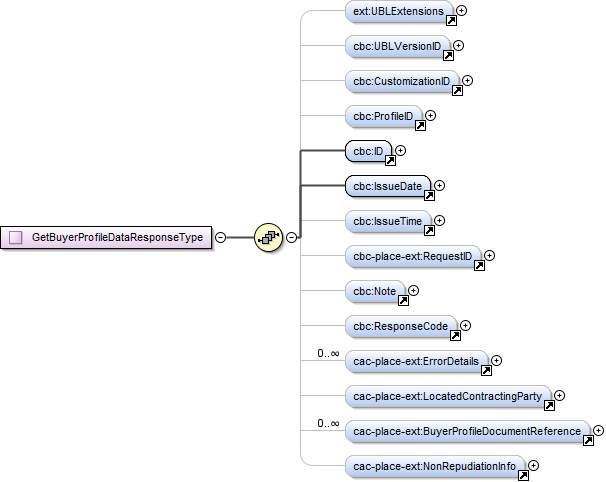
Task: Click the GetBuyerProfileDataResponseType square icon
Action: pyautogui.click(x=16, y=237)
